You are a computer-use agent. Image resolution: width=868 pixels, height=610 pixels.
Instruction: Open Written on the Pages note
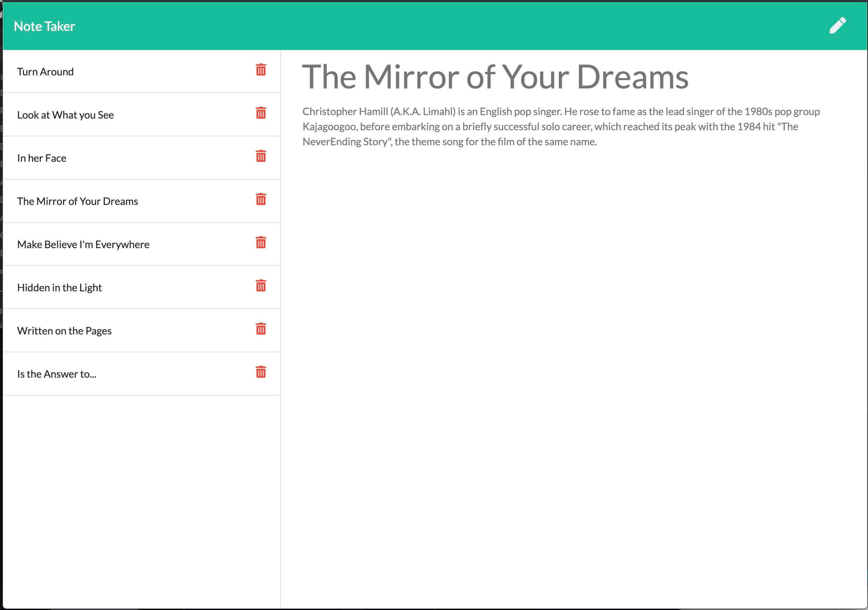click(64, 331)
